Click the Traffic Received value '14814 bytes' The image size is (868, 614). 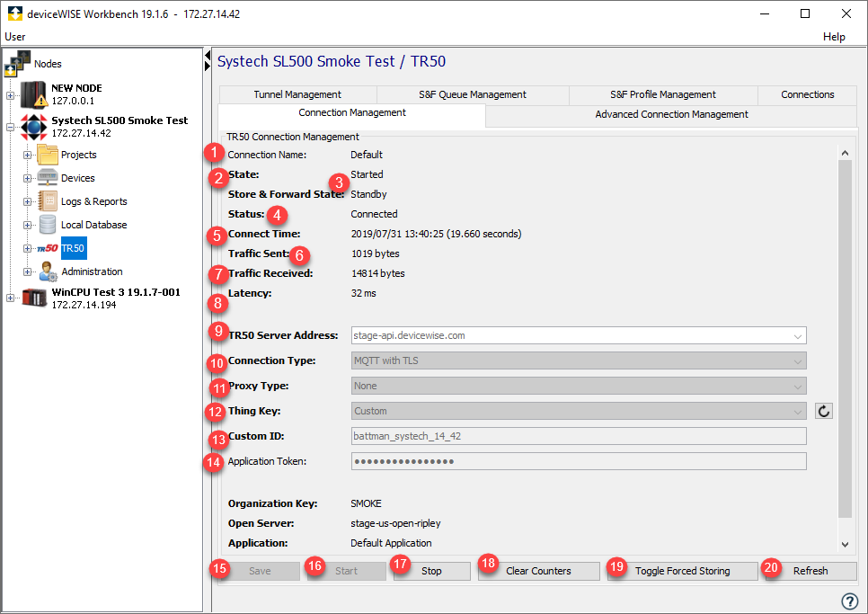coord(378,273)
